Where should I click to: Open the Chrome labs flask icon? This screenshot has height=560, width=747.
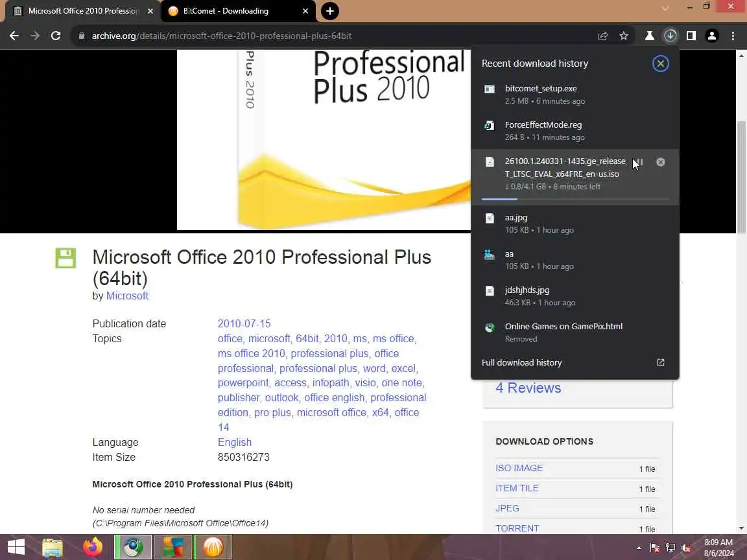click(x=649, y=36)
